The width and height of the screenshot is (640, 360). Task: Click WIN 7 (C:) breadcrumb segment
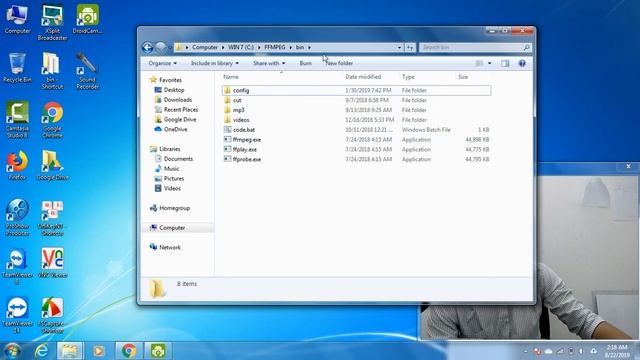[x=241, y=47]
